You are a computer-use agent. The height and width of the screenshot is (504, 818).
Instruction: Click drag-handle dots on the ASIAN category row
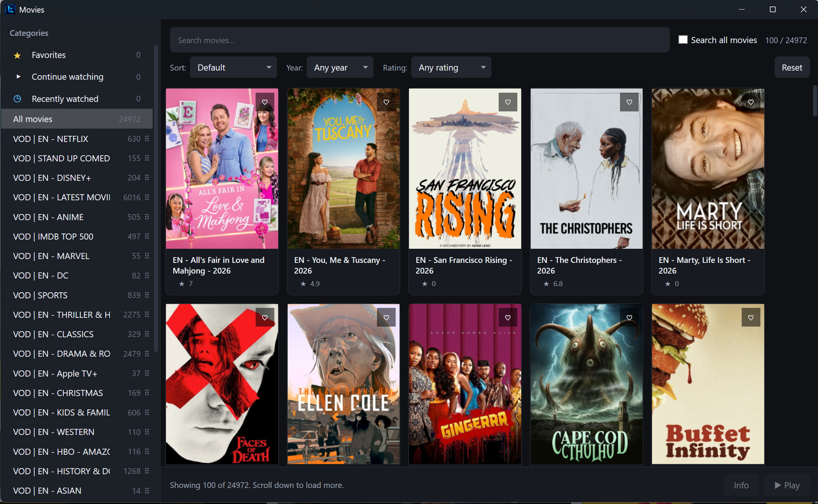coord(147,490)
